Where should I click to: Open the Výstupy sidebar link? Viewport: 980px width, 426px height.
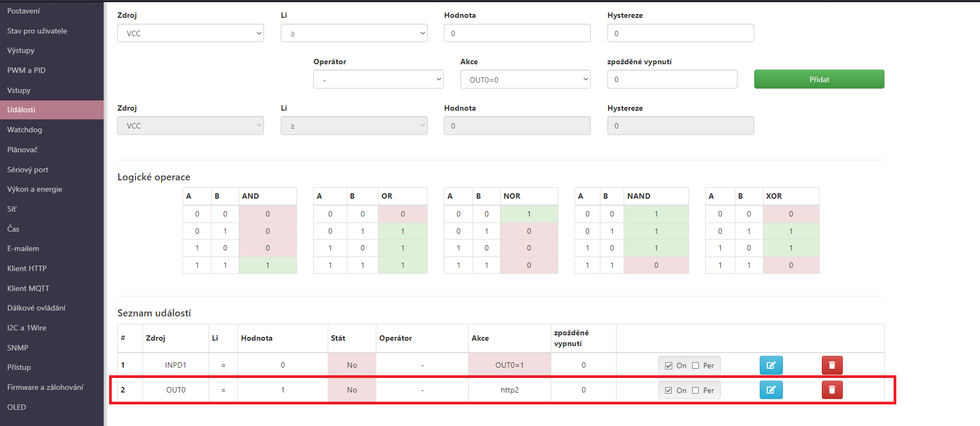point(21,50)
